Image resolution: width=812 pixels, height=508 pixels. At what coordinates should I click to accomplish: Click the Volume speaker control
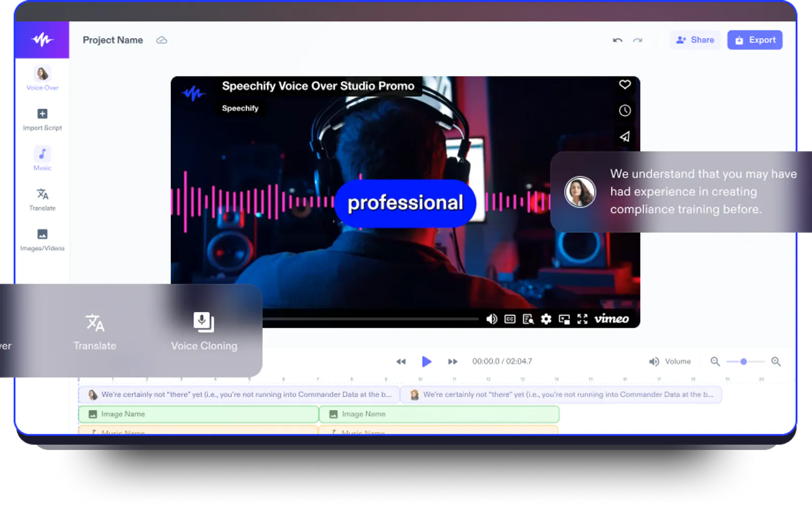pos(669,362)
